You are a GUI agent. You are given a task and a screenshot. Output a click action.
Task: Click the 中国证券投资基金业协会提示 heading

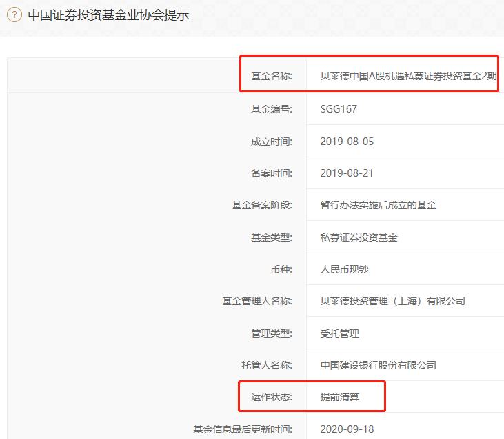point(108,15)
